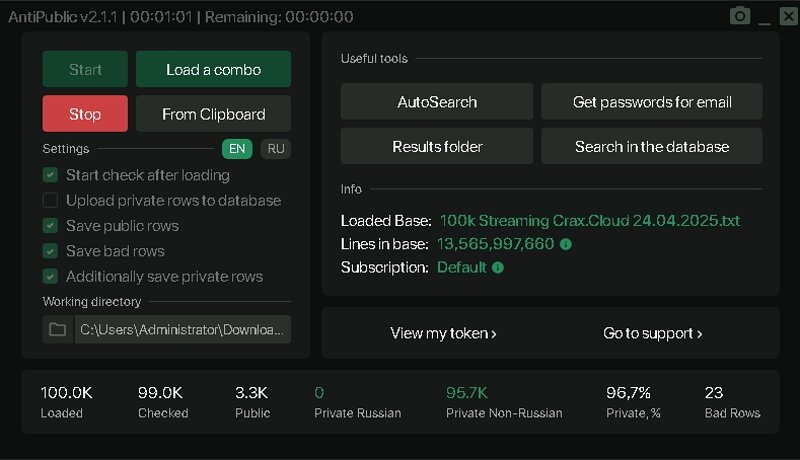Toggle Save public rows checkbox
This screenshot has height=460, width=800.
[x=50, y=225]
